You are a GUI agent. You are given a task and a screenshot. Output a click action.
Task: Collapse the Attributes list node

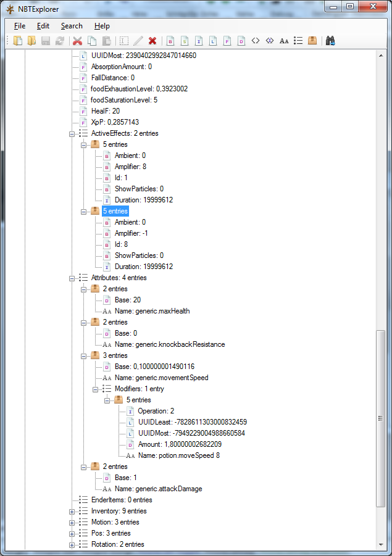click(x=72, y=278)
